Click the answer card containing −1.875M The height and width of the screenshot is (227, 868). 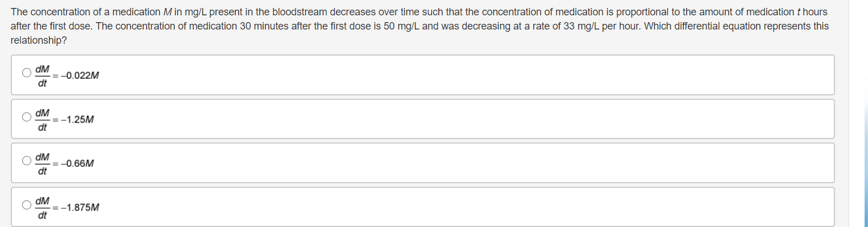[423, 207]
